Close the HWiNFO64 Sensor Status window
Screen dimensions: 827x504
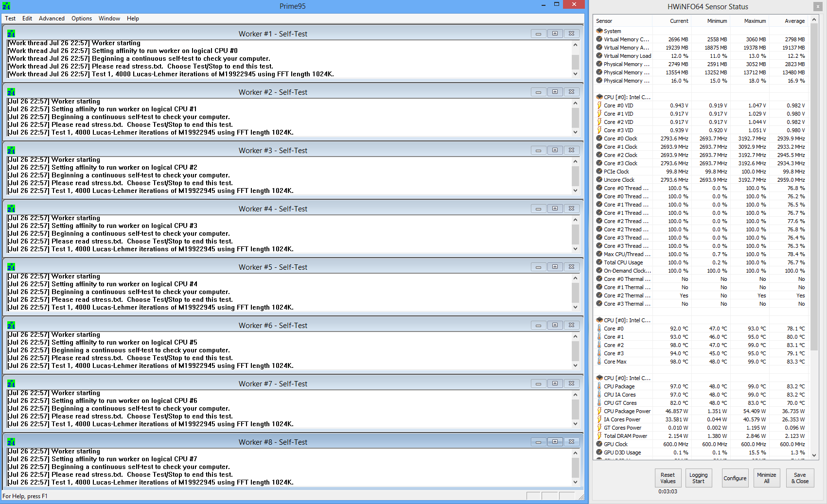[x=817, y=6]
